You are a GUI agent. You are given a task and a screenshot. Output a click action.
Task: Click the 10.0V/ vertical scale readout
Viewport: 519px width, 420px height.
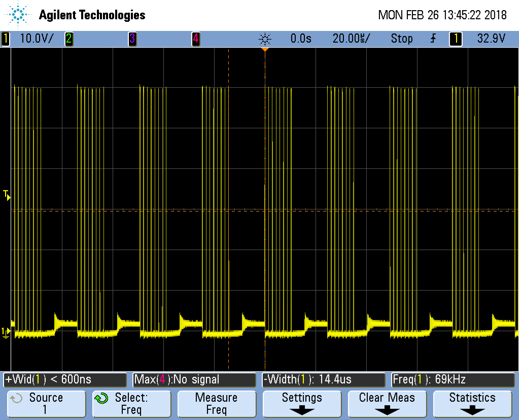37,39
